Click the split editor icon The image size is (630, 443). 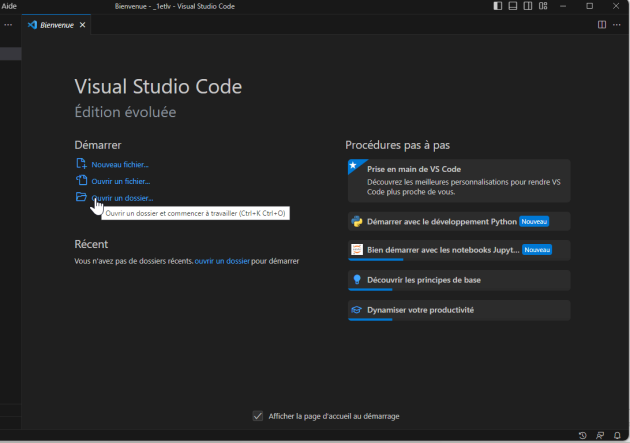tap(602, 24)
